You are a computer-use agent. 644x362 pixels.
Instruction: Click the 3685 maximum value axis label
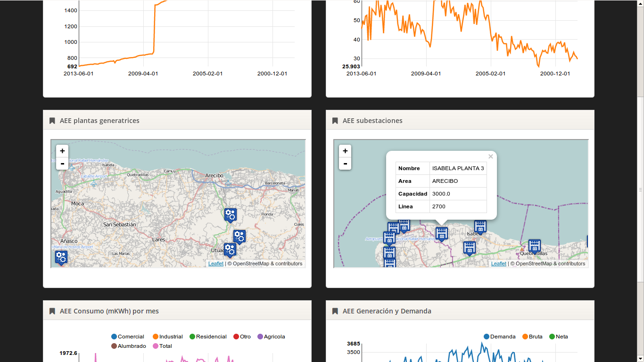coord(354,344)
